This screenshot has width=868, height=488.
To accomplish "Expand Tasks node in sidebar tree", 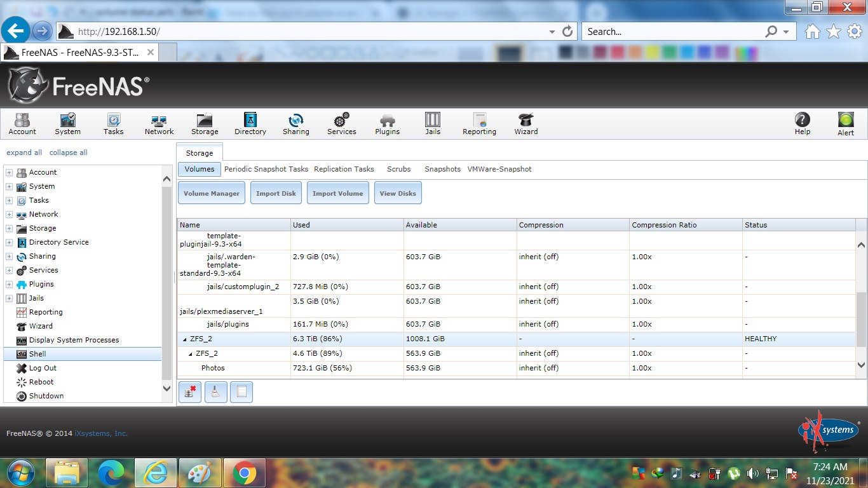I will [10, 200].
